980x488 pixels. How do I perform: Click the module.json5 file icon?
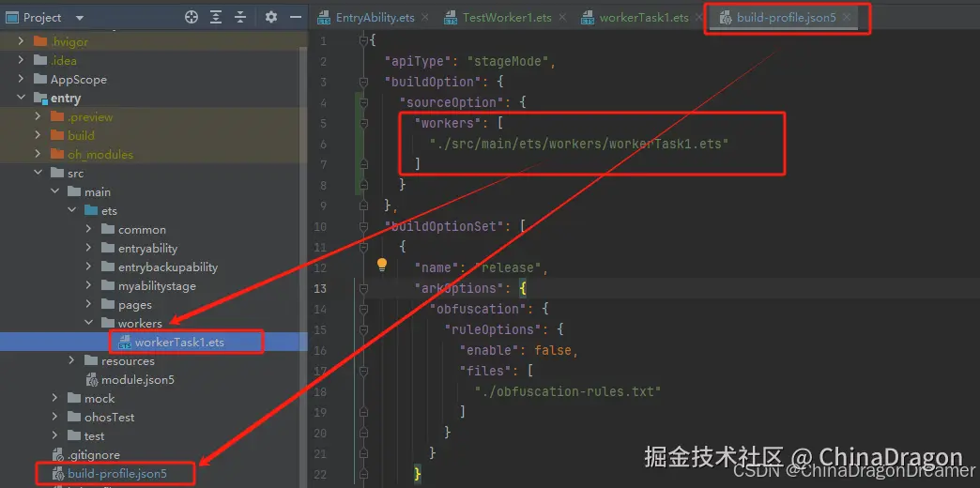point(91,379)
